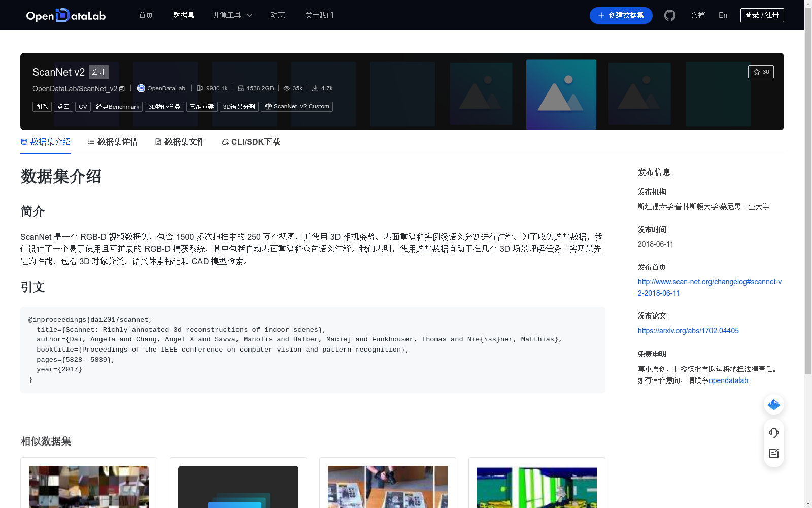Image resolution: width=812 pixels, height=508 pixels.
Task: Click the OpenDataLab publisher avatar icon
Action: point(141,88)
